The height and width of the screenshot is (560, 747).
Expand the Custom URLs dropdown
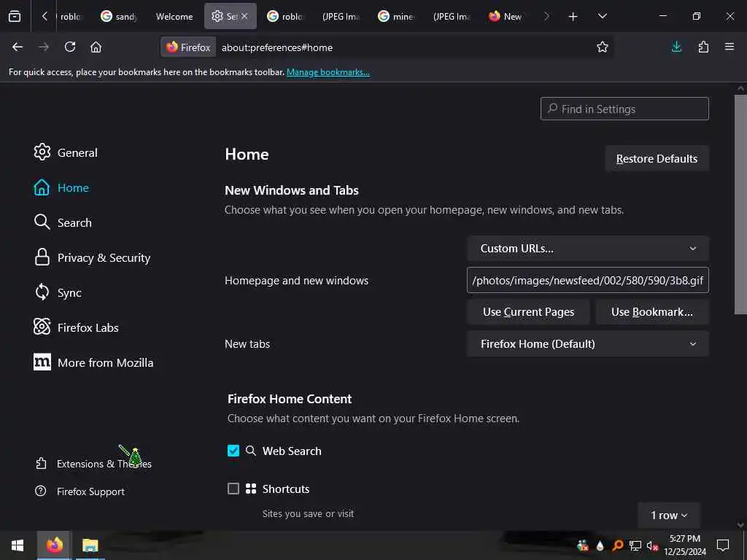click(x=588, y=249)
